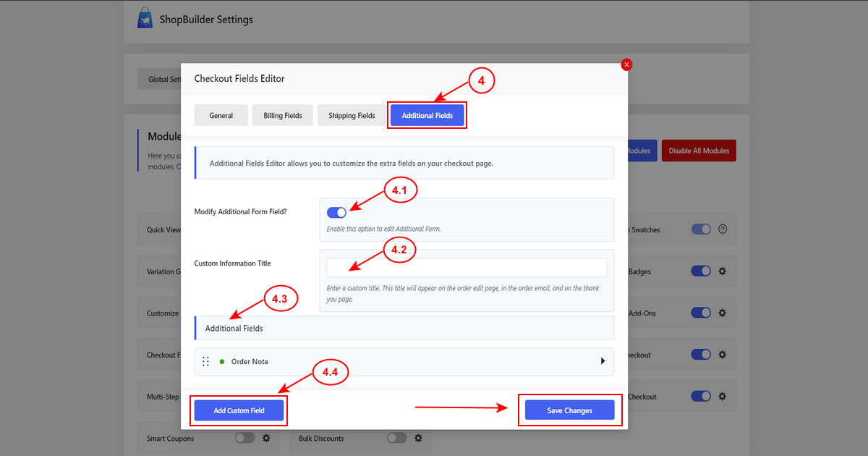Disable the Add-Ons module switch

701,313
